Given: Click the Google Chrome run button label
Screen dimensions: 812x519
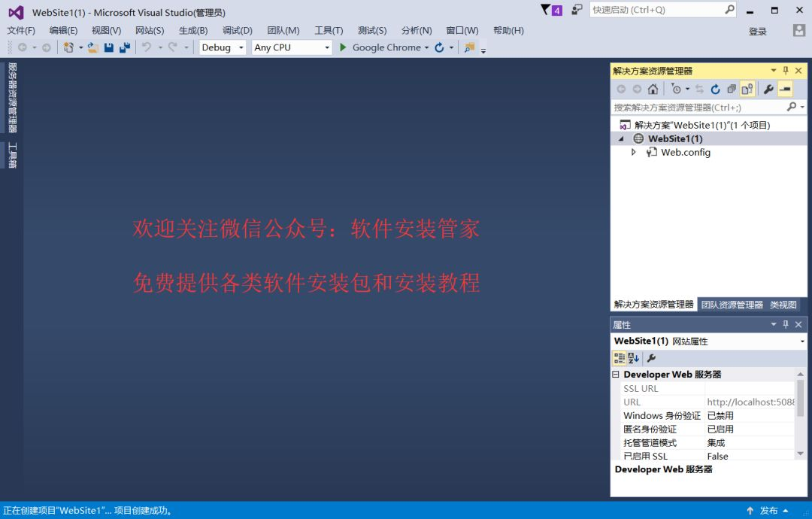Looking at the screenshot, I should pos(386,47).
